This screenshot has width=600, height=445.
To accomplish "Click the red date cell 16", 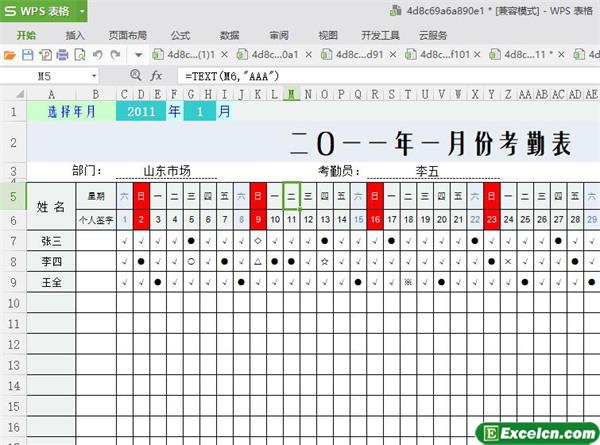I will tap(375, 220).
